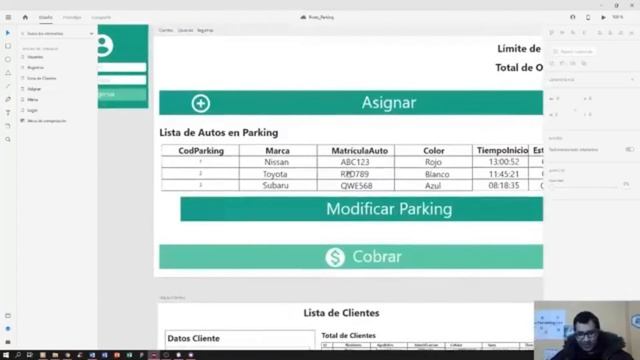This screenshot has height=360, width=640.
Task: Click the 'Lista de Autos en Parking' heading
Action: coord(219,133)
